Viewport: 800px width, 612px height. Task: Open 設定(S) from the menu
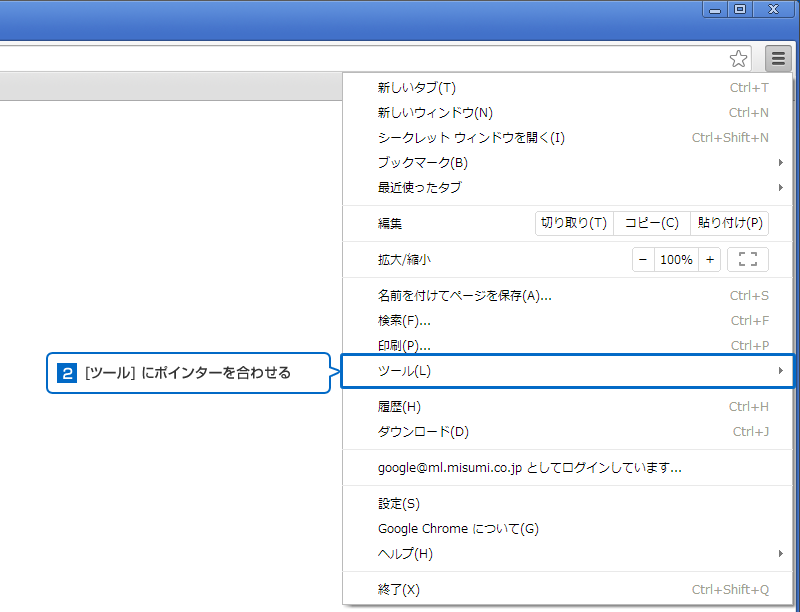click(x=399, y=504)
